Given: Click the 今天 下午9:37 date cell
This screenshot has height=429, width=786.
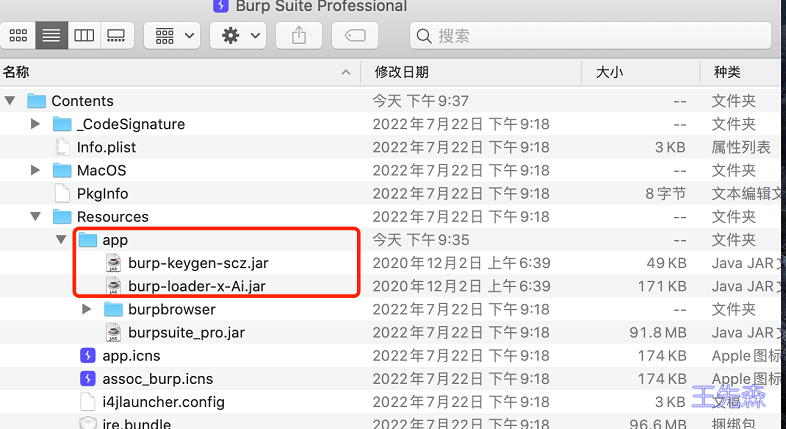Looking at the screenshot, I should point(420,101).
